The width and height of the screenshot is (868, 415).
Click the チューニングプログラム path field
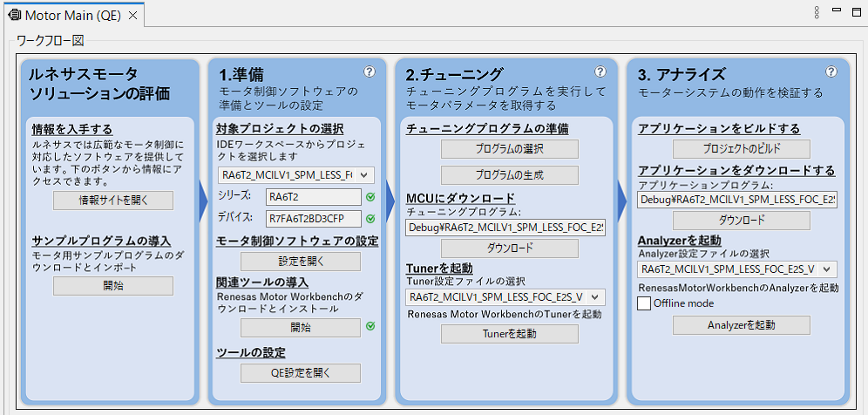505,228
